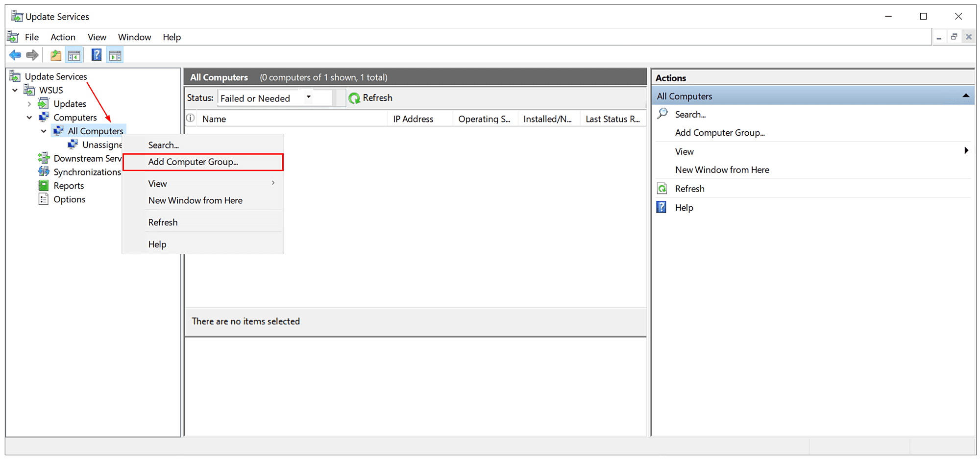Toggle the Show/Hide Console Tree icon
The width and height of the screenshot is (980, 460).
(74, 55)
